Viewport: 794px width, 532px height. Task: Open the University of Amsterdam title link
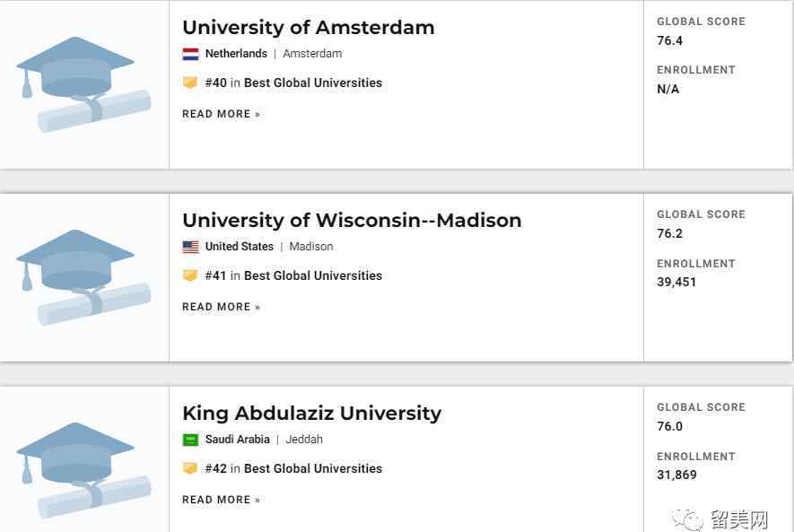[x=308, y=27]
